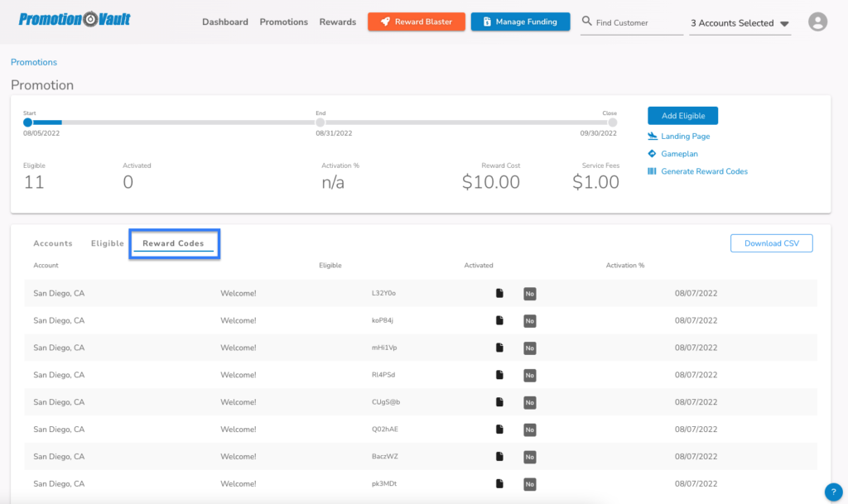Expand the 3 Accounts Selected dropdown
This screenshot has height=504, width=848.
(740, 23)
